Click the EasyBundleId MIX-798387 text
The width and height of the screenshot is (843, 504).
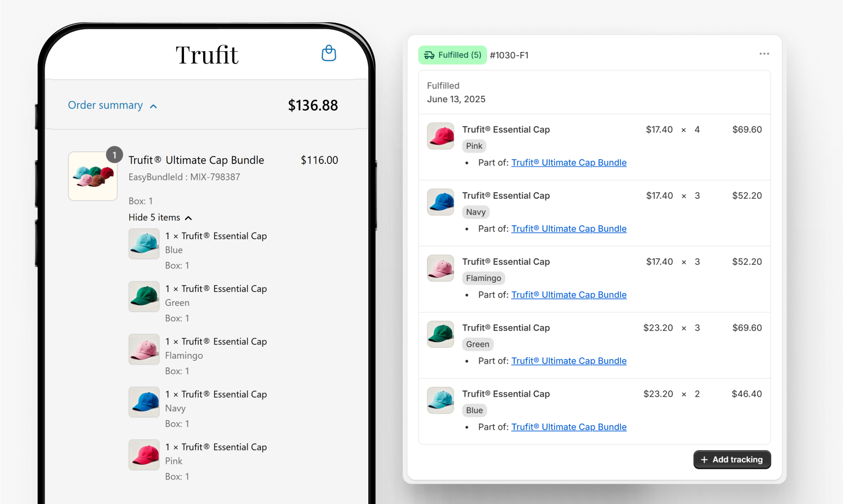[184, 177]
